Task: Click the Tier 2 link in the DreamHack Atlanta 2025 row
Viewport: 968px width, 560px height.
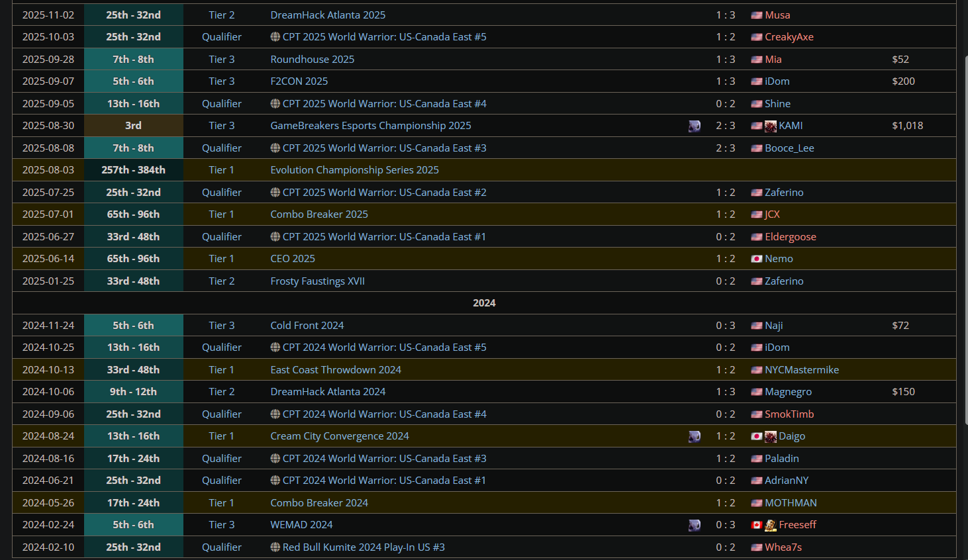Action: click(222, 15)
